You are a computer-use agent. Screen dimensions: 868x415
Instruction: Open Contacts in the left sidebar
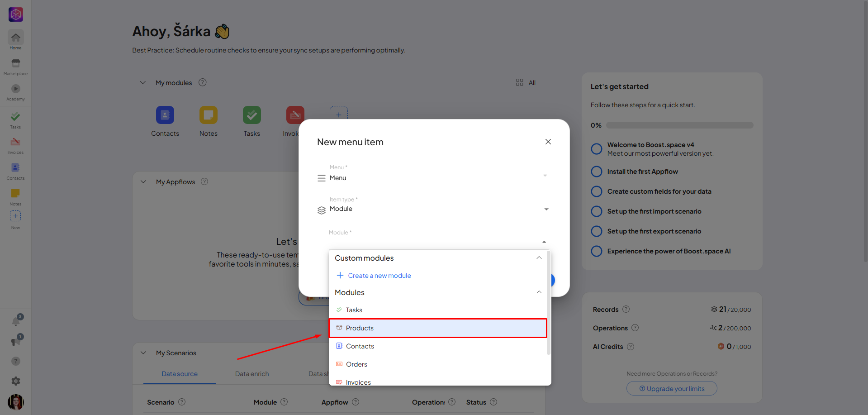tap(15, 172)
